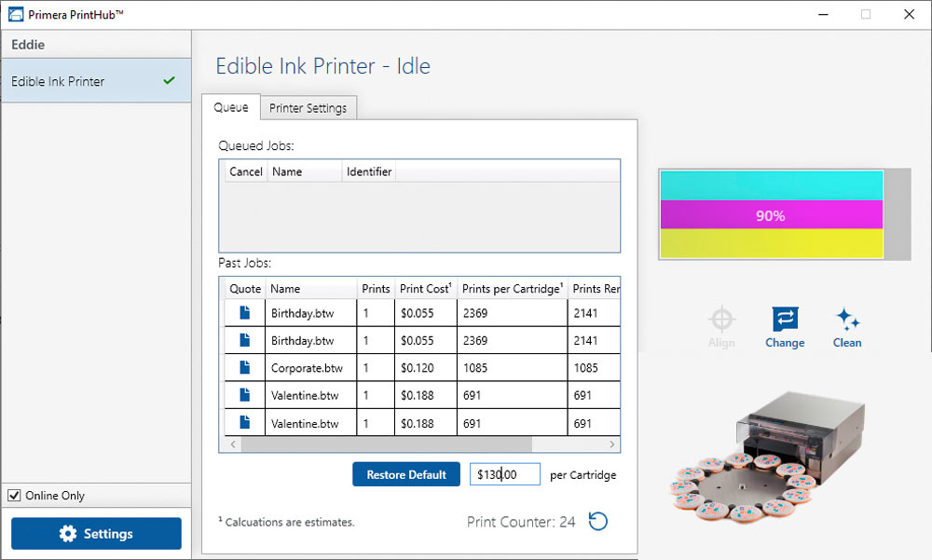Click the scroll-right arrow under Past Jobs

coord(611,444)
